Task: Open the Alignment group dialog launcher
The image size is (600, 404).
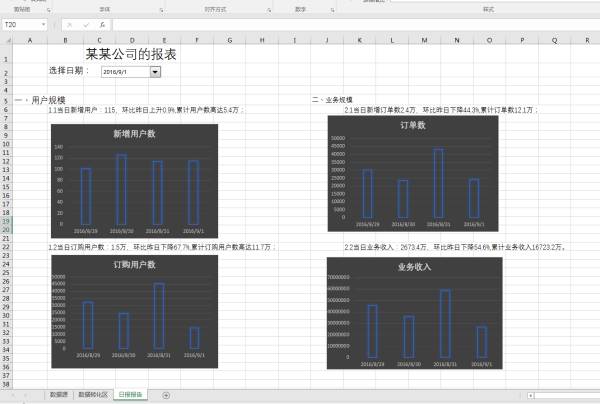Action: pyautogui.click(x=269, y=10)
